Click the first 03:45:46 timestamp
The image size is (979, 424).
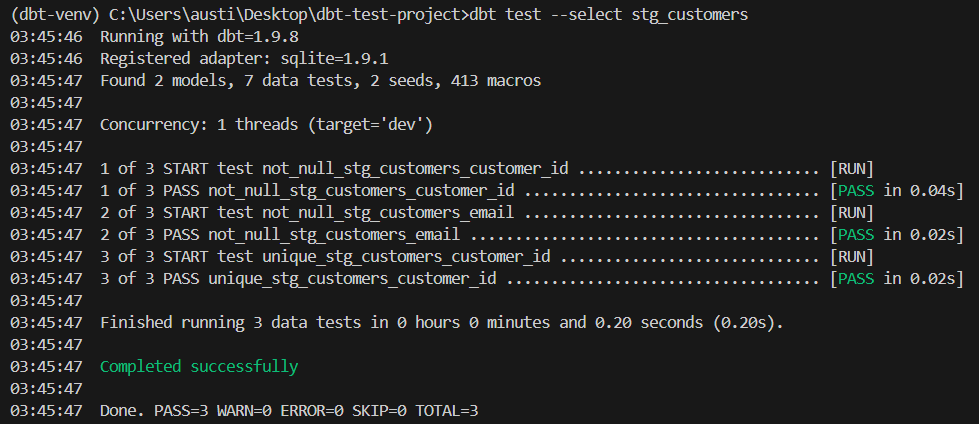(46, 37)
